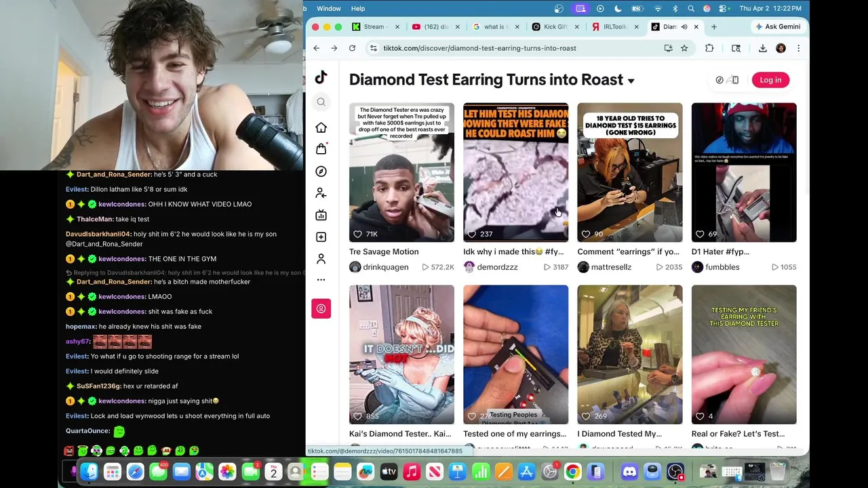Open the Chrome three-dot menu
Image resolution: width=868 pixels, height=488 pixels.
(x=798, y=48)
